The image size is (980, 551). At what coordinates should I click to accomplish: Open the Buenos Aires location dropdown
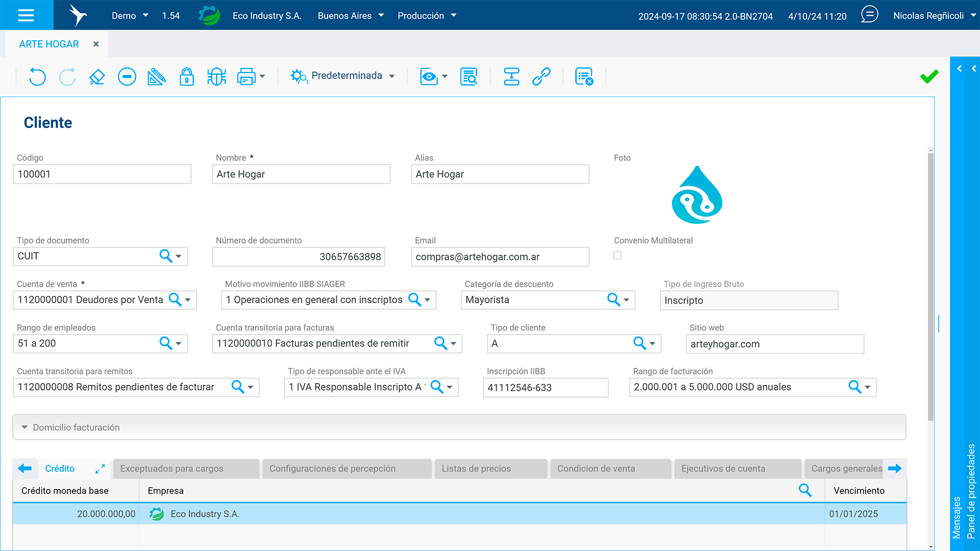coord(351,16)
